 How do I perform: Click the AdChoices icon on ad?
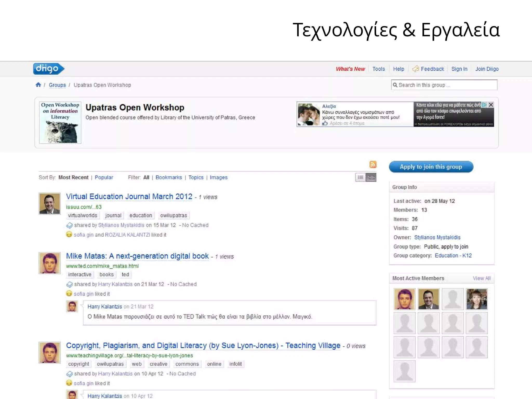click(484, 105)
